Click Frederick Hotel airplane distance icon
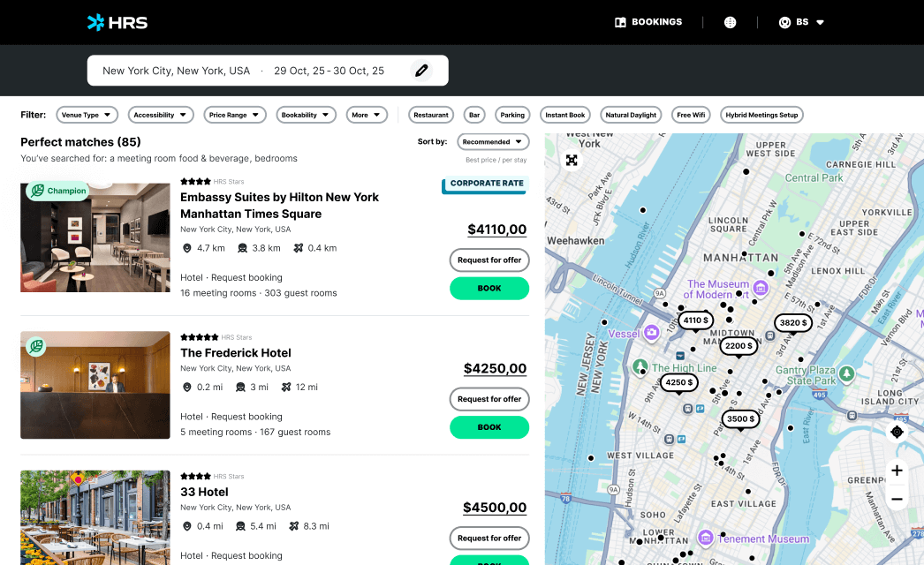This screenshot has width=924, height=565. [286, 388]
